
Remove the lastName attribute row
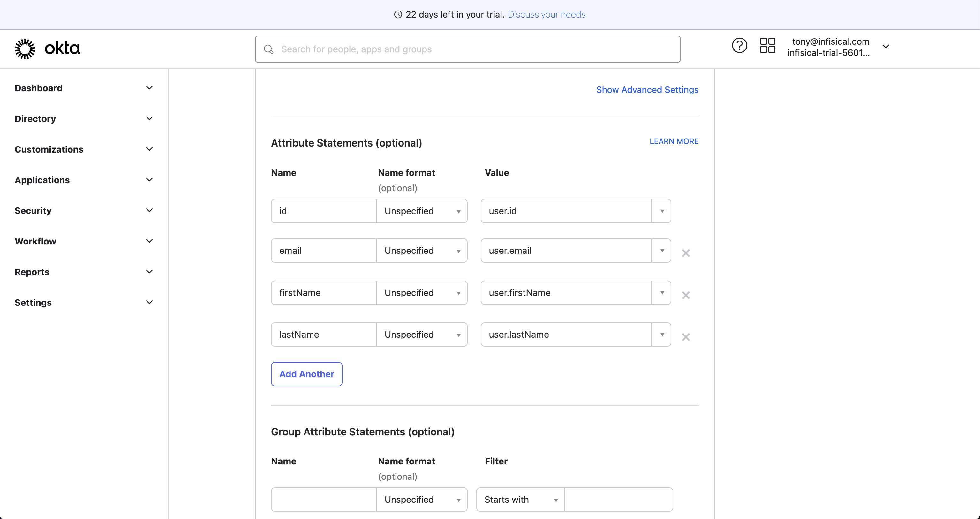point(686,337)
